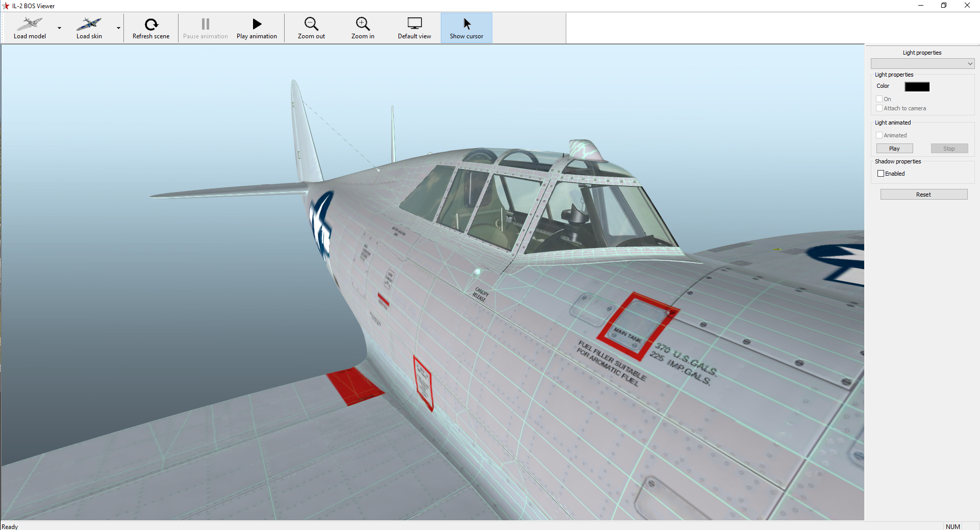Pause the animation
980x530 pixels.
[205, 28]
